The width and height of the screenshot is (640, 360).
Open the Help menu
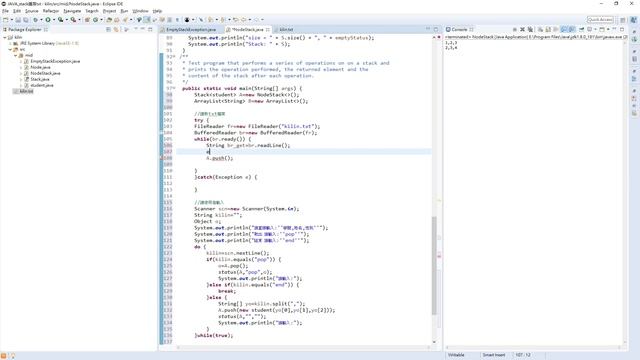pos(157,11)
